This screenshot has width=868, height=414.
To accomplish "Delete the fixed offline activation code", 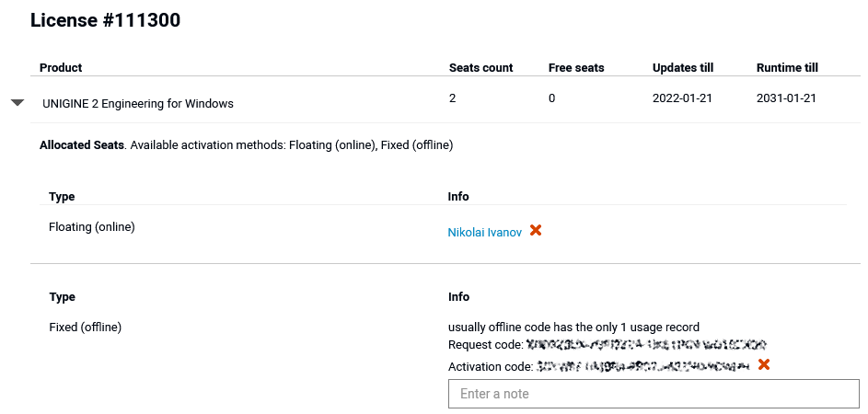I will pos(764,364).
